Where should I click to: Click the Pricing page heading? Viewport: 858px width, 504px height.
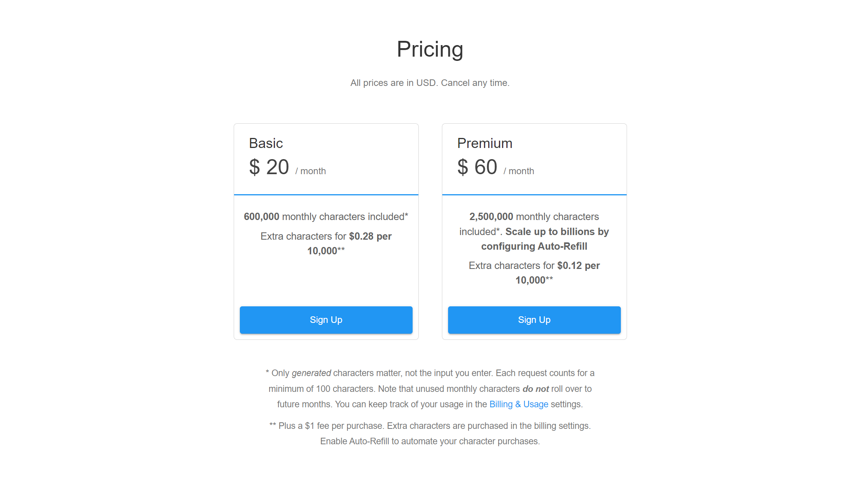pyautogui.click(x=430, y=49)
